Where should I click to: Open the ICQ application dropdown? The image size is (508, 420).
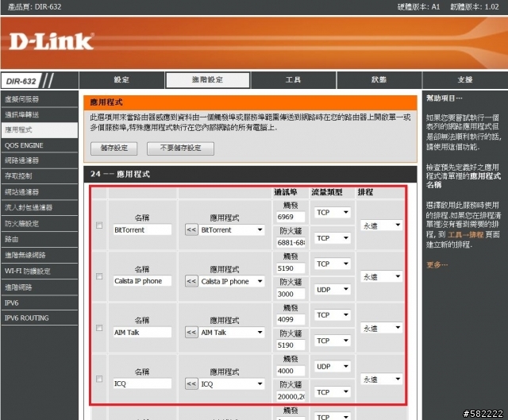(232, 383)
